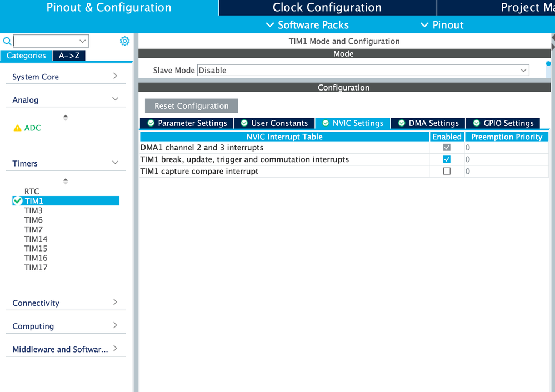Image resolution: width=555 pixels, height=392 pixels.
Task: Click the green checkmark beside TIM1
Action: [17, 200]
